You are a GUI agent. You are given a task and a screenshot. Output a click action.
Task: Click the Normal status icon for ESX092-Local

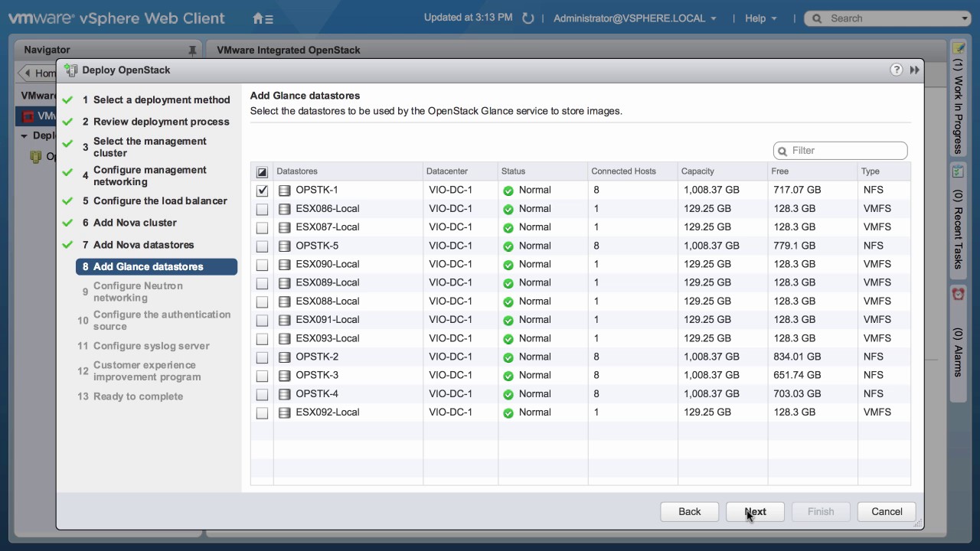click(x=508, y=412)
